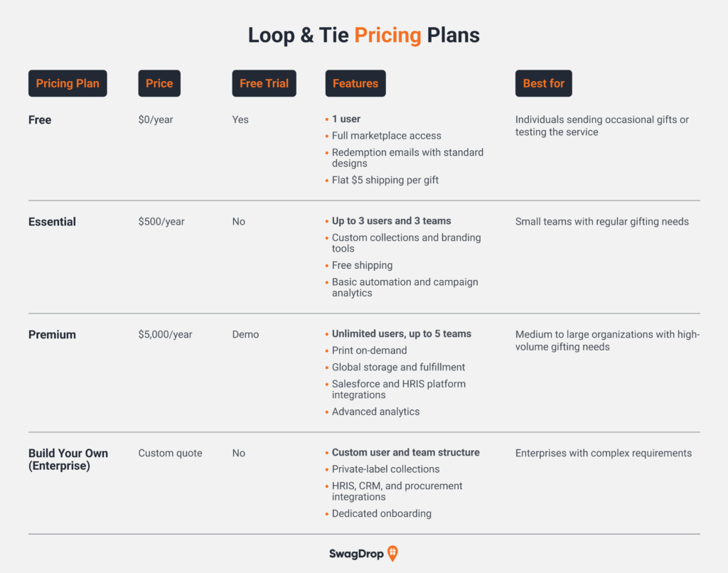Click the SwagDrop orange pin logo icon

[392, 554]
